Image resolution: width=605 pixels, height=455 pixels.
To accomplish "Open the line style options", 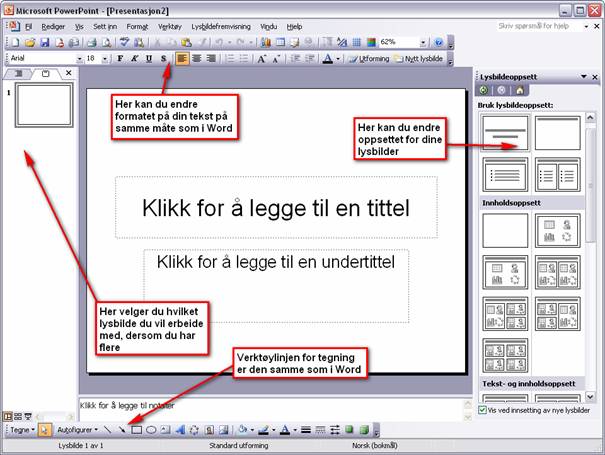I will click(306, 430).
